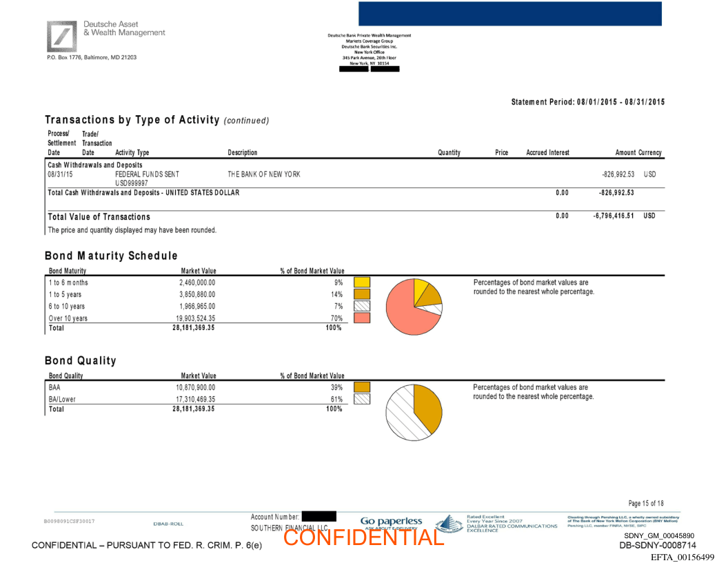Click the DALBAR building emblem icon

449,524
